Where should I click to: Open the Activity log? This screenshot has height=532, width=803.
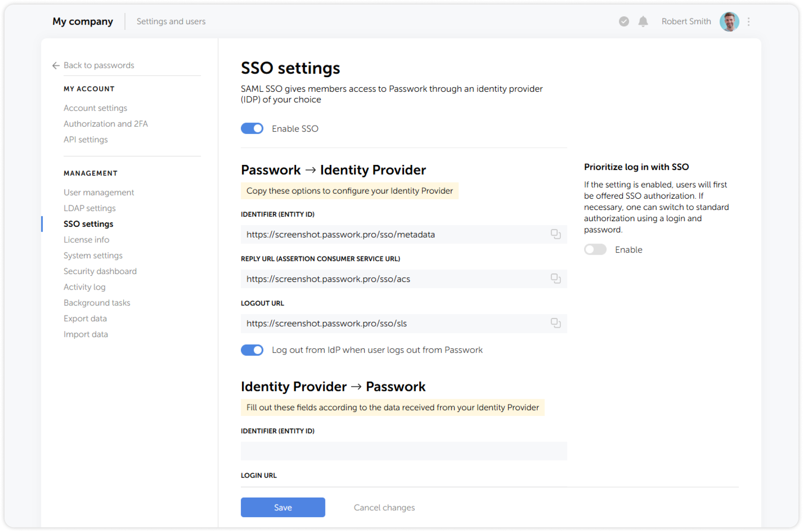[x=84, y=287]
